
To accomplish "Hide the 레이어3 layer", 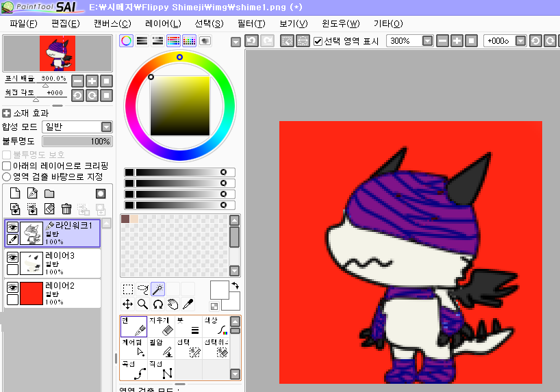I will coord(12,257).
